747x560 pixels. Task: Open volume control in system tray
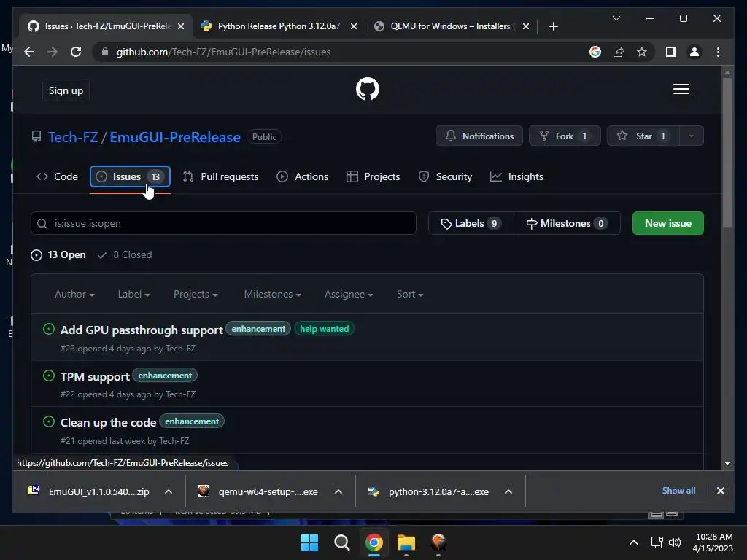[x=675, y=542]
